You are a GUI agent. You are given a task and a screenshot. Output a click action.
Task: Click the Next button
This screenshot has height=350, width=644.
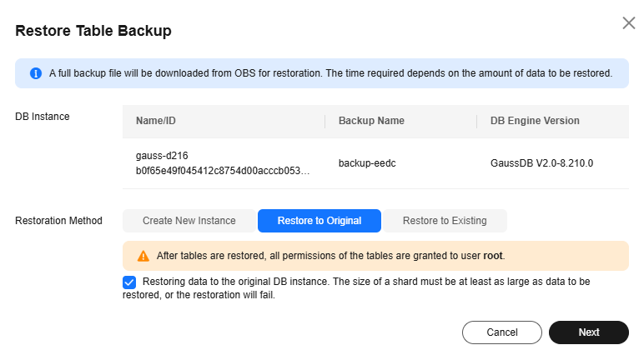(589, 332)
